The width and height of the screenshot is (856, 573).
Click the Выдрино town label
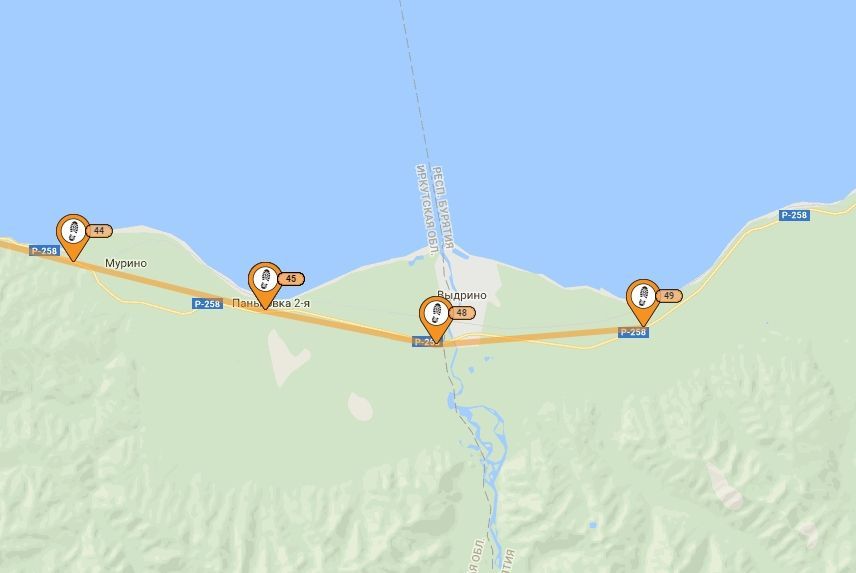tap(462, 295)
